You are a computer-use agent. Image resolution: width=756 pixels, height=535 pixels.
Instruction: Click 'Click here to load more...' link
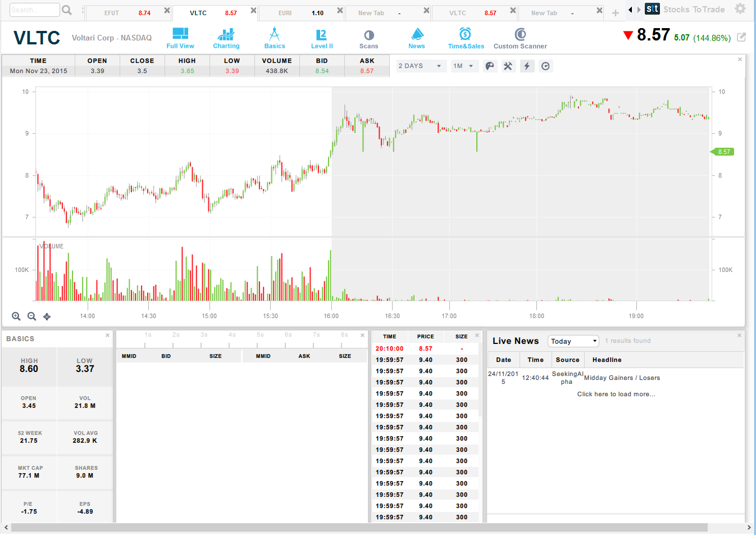pos(616,395)
